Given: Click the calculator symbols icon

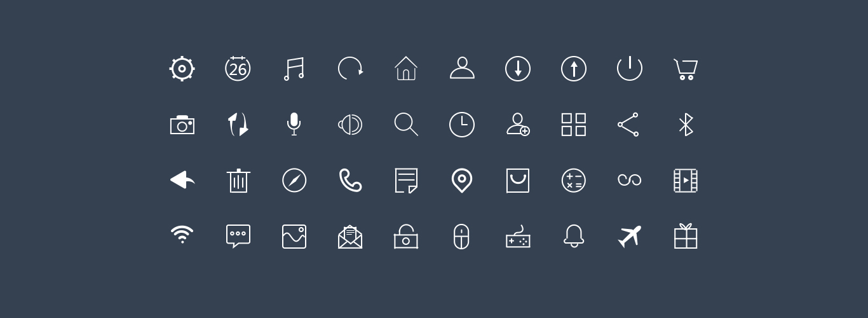Looking at the screenshot, I should coord(574,181).
